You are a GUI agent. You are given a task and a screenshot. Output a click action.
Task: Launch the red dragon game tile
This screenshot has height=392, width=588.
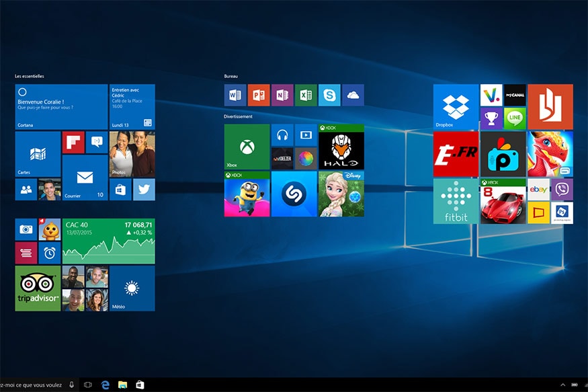pos(550,154)
